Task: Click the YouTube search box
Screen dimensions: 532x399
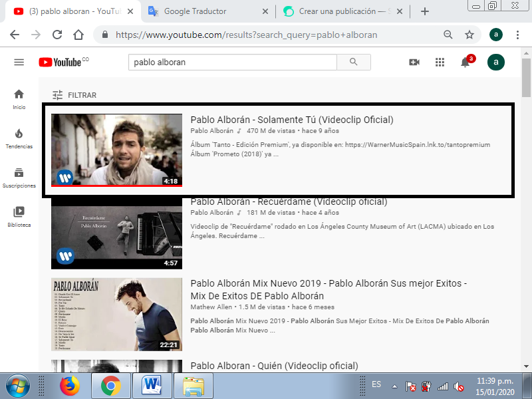Action: (x=232, y=62)
